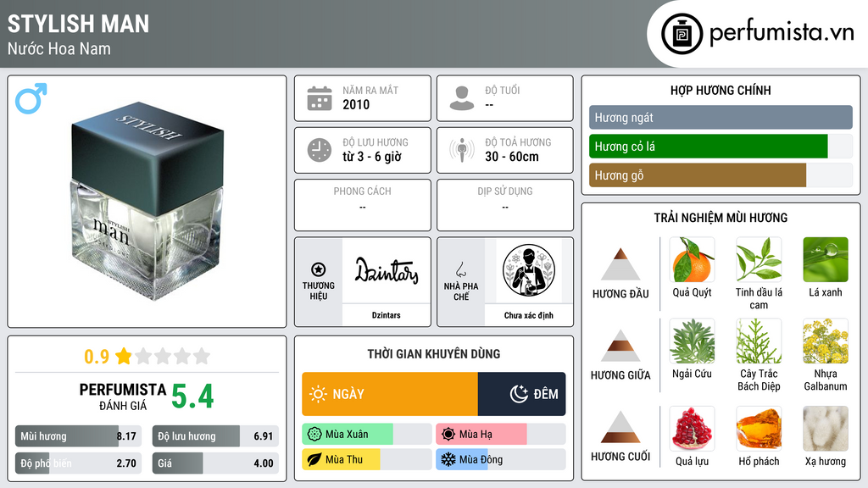Select the Hổ phách note image
Viewport: 868px width, 488px height.
(759, 429)
